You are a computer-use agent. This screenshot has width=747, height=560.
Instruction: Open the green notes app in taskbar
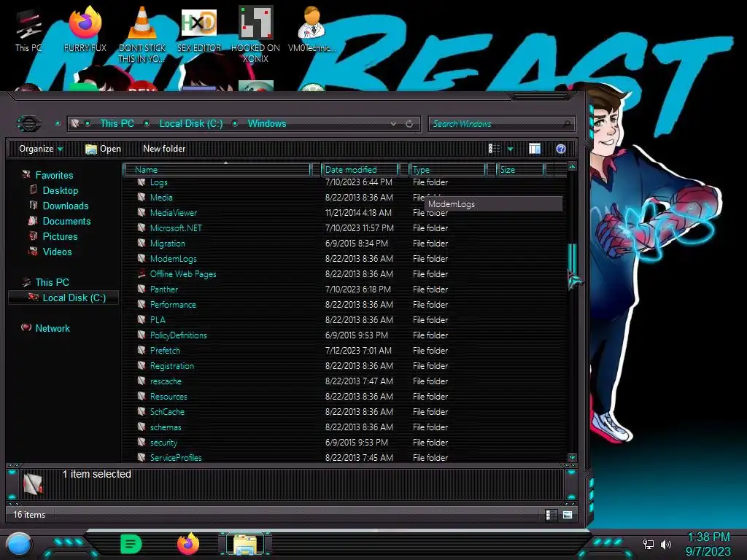[131, 544]
